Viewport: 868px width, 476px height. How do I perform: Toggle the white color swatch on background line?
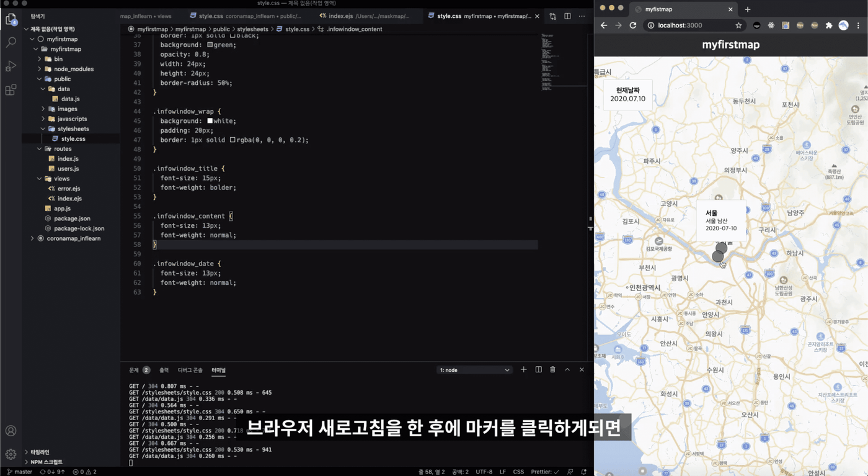[210, 121]
